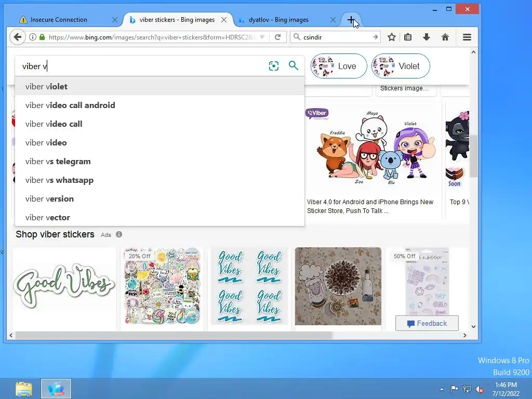Pick the 'viber version' suggestion
The height and width of the screenshot is (399, 532).
tap(160, 198)
